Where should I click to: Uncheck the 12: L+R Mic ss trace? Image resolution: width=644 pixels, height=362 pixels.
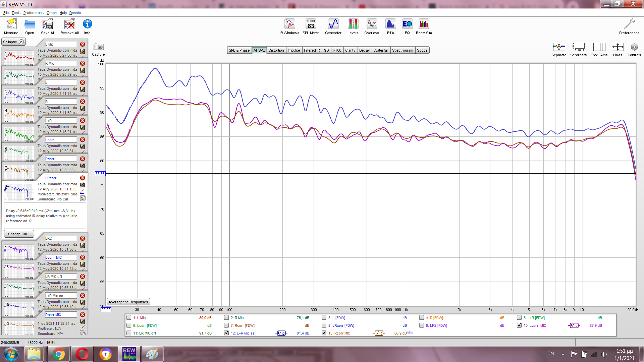coord(226,333)
